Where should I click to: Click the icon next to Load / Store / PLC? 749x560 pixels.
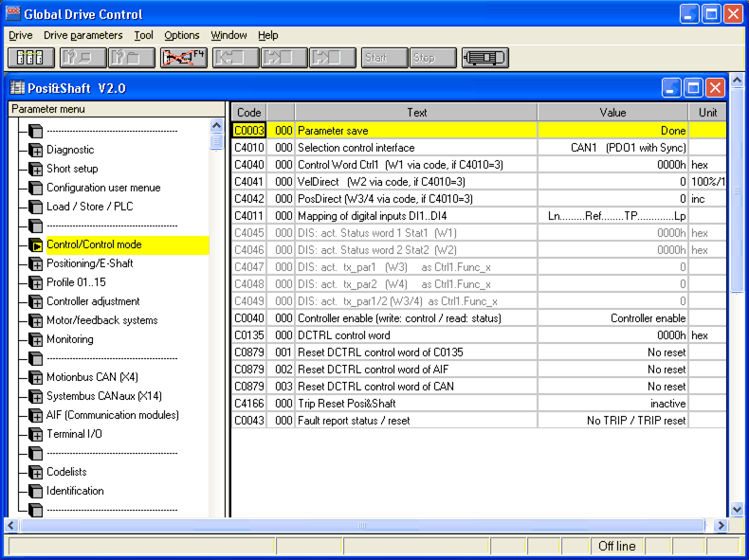[x=35, y=207]
